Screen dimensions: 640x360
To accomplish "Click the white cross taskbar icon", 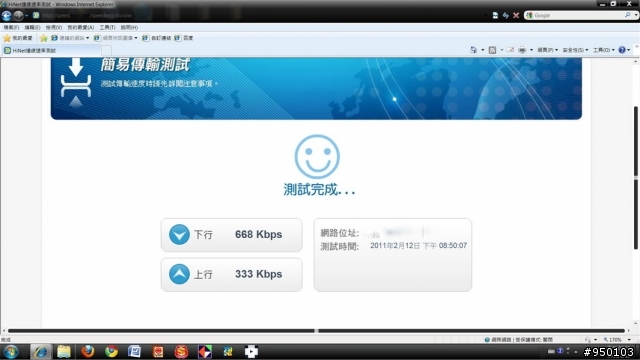I will point(251,351).
